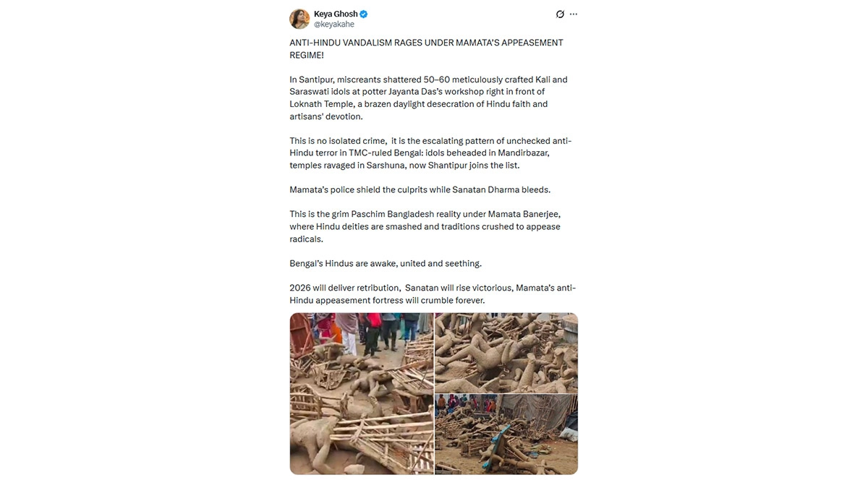
Task: Click the name Mamata Banerjee in text
Action: point(524,215)
